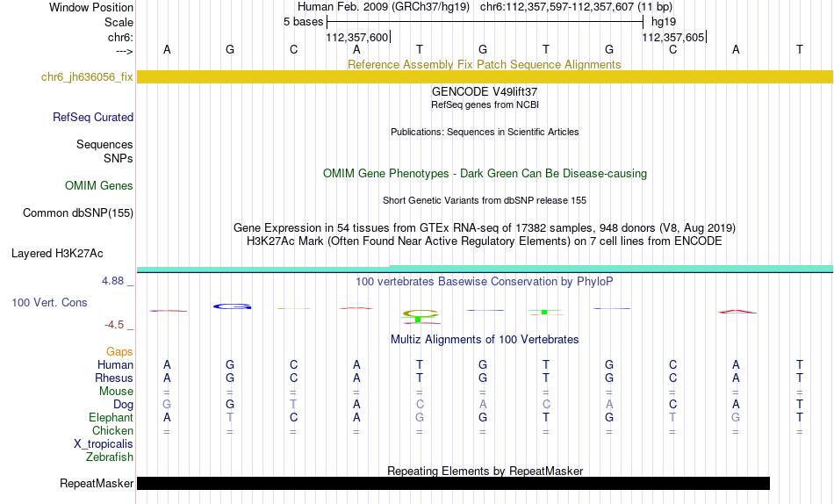Click the Scale label
Viewport: 834px width, 504px height.
(x=119, y=22)
